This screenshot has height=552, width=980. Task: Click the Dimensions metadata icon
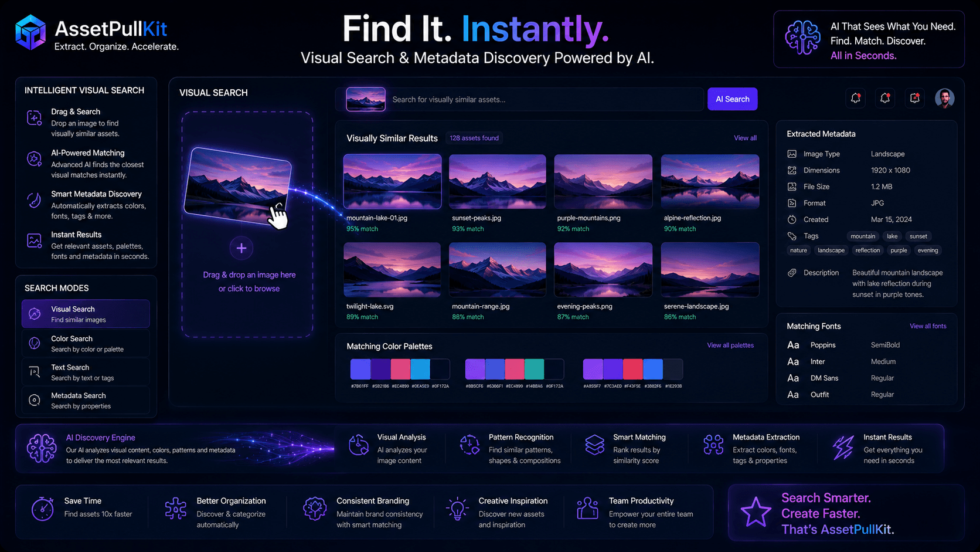tap(792, 170)
